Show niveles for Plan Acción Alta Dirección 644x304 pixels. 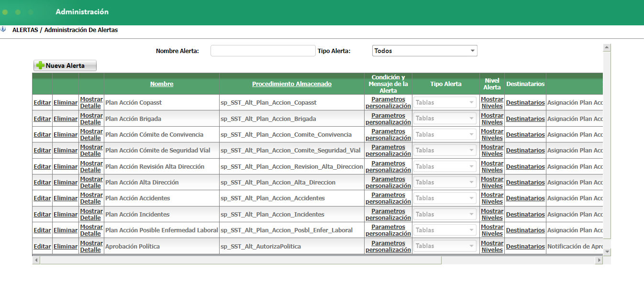(492, 182)
